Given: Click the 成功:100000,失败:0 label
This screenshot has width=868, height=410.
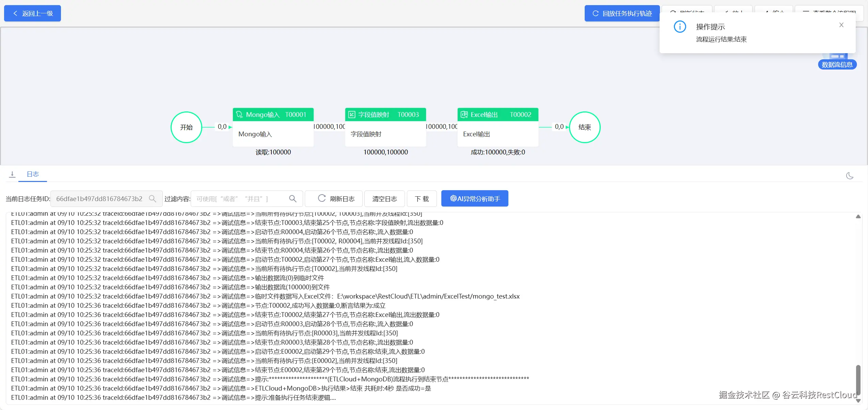Looking at the screenshot, I should 498,152.
